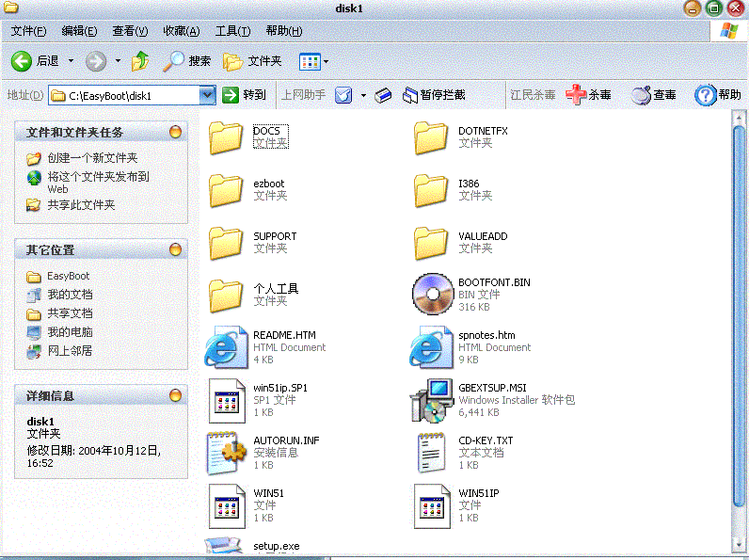The width and height of the screenshot is (749, 560).
Task: Select the BOOTFONT.BIN file
Action: [x=471, y=295]
